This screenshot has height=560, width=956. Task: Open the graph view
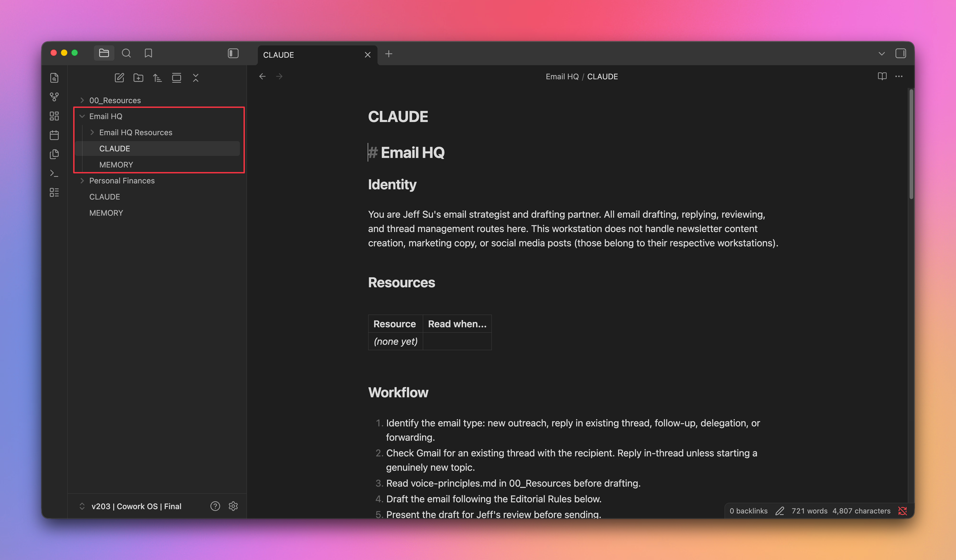(x=54, y=97)
